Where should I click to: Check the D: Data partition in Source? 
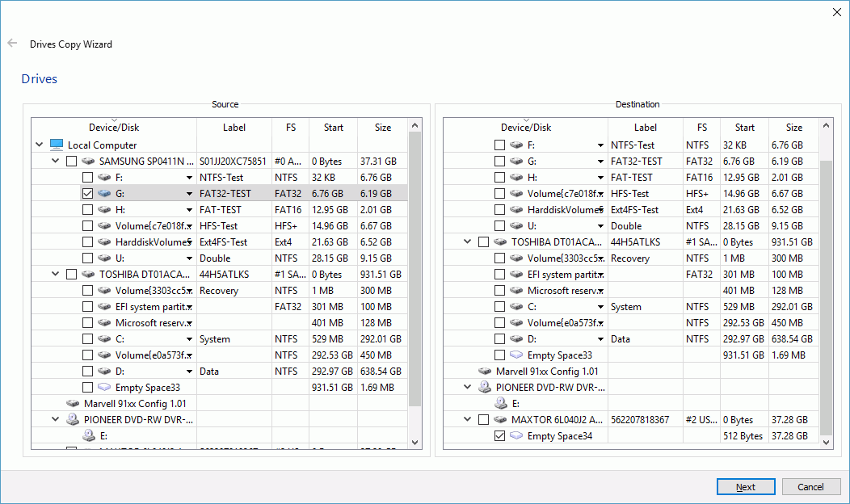pyautogui.click(x=88, y=372)
